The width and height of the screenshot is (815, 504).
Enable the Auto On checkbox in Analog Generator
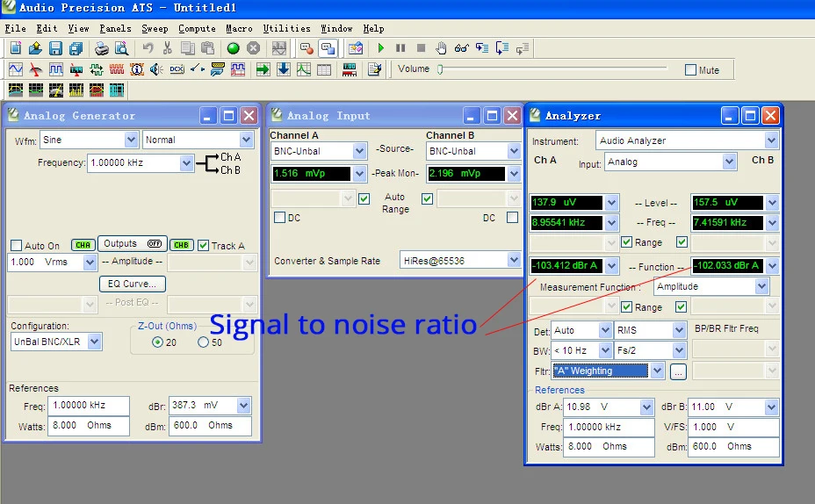point(16,245)
